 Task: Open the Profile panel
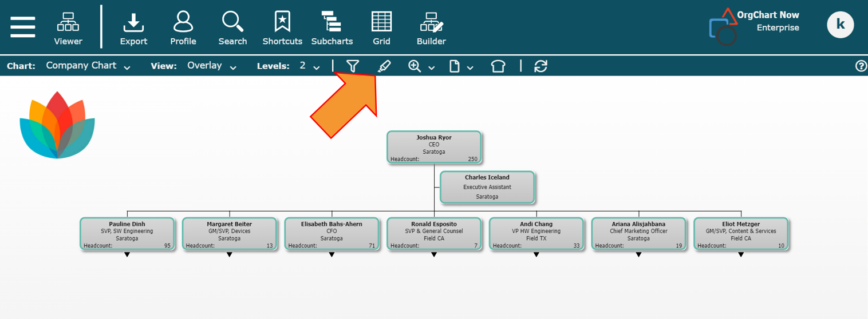[x=183, y=28]
